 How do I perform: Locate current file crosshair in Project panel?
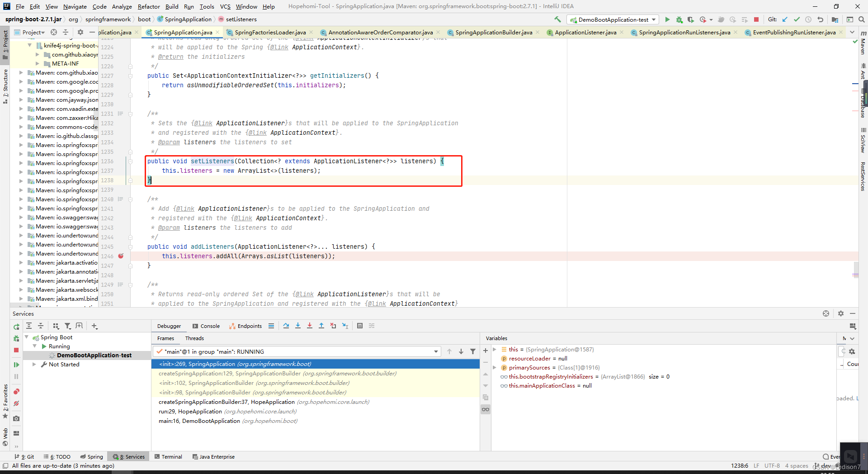(54, 32)
